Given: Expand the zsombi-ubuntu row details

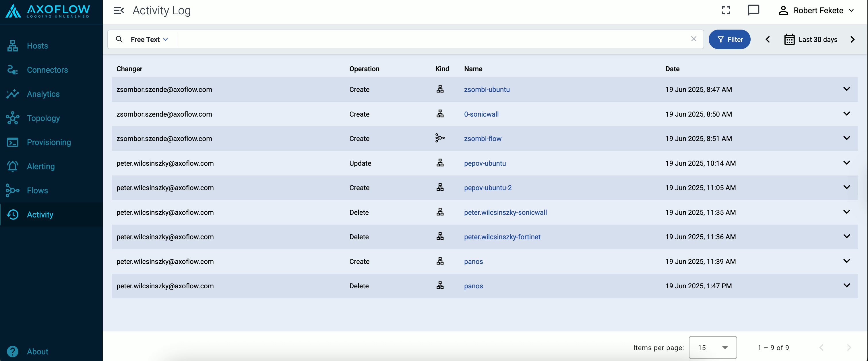Looking at the screenshot, I should [x=846, y=89].
